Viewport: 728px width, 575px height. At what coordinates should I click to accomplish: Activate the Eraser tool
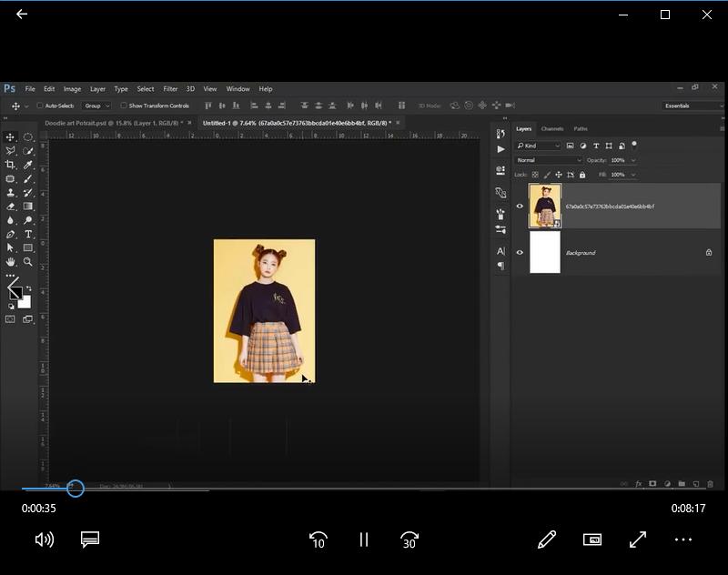click(11, 207)
